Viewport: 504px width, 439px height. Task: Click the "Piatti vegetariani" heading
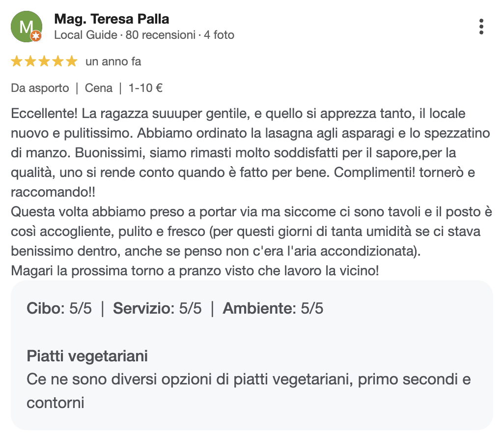click(x=87, y=355)
